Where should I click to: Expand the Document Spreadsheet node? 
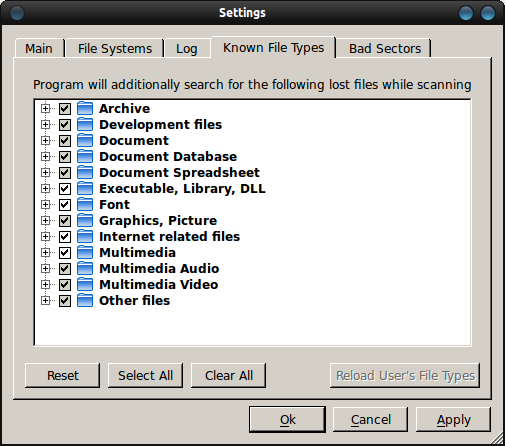[x=45, y=172]
